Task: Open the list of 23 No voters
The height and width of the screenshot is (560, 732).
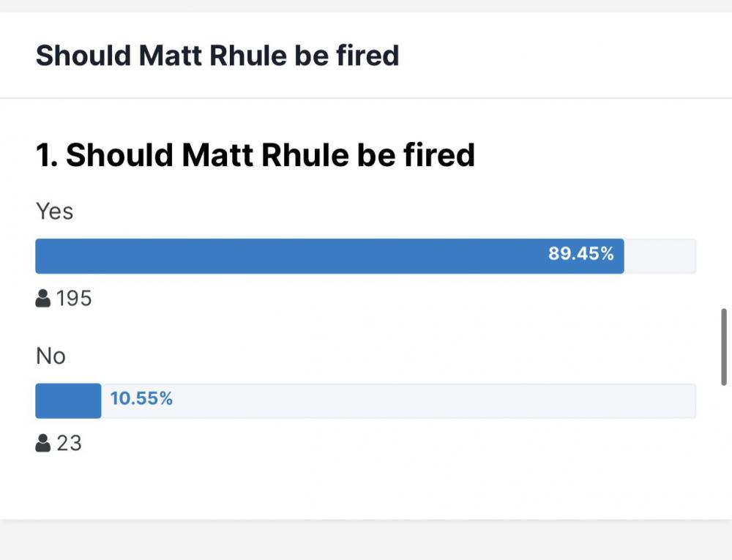Action: (69, 443)
